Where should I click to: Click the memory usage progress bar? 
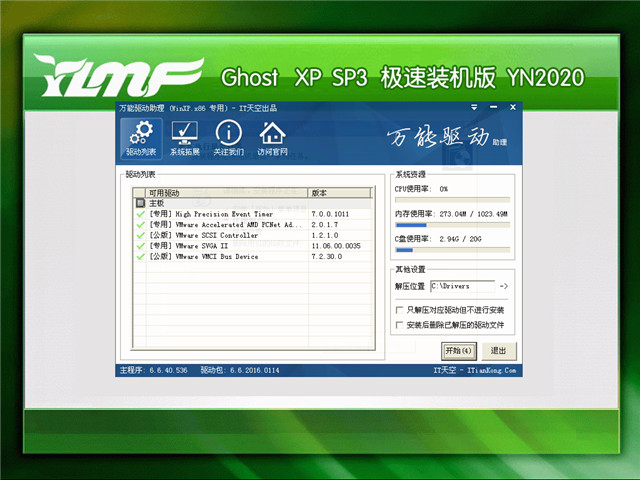coord(453,225)
